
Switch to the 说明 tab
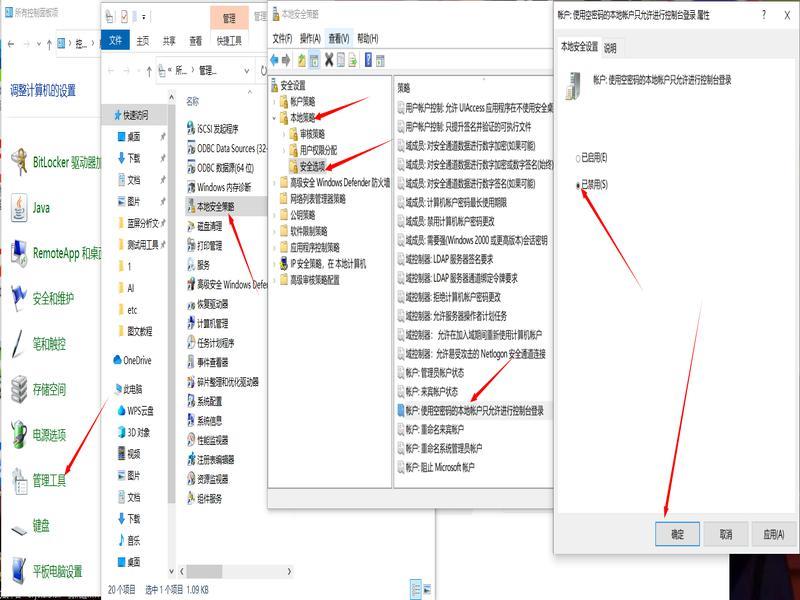point(611,47)
